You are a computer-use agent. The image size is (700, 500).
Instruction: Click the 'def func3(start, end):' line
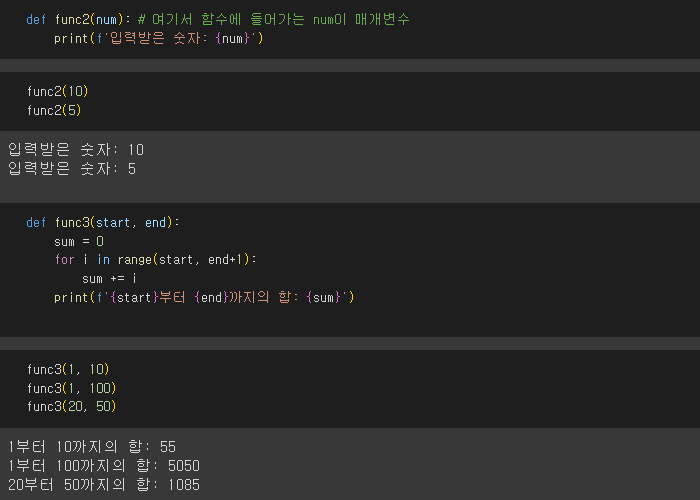103,222
